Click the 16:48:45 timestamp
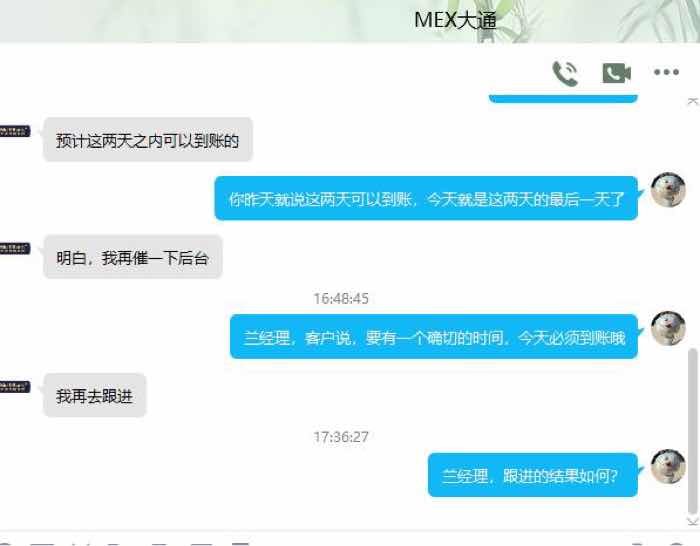Screen dimensions: 700x546 click(341, 298)
